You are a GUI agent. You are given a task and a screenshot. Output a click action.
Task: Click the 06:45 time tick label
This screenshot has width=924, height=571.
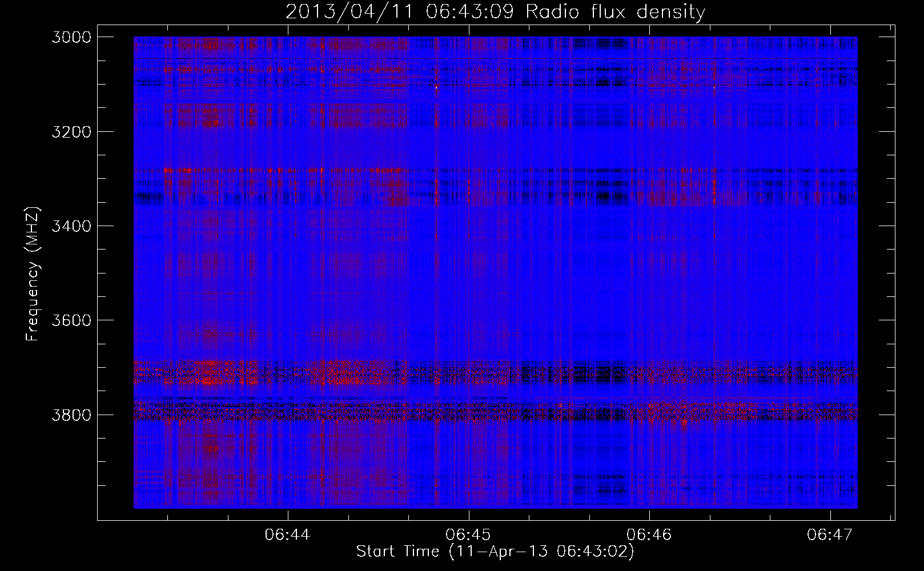pyautogui.click(x=468, y=534)
